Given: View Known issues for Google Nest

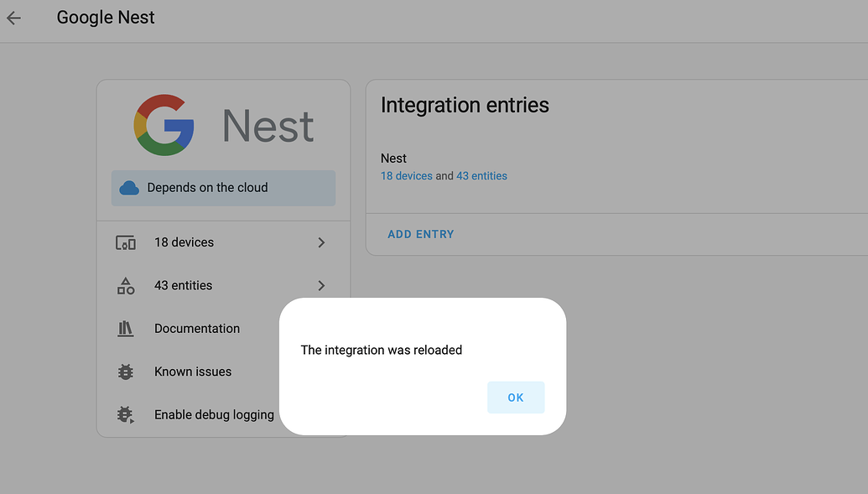Looking at the screenshot, I should [x=192, y=372].
